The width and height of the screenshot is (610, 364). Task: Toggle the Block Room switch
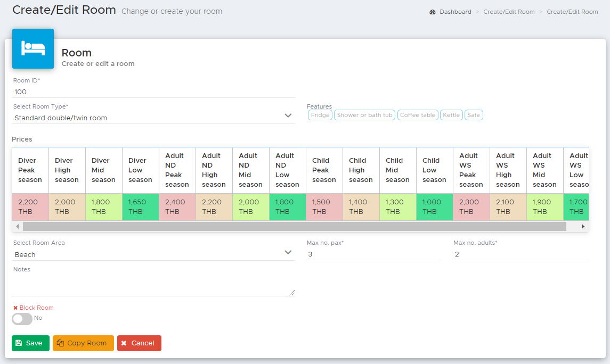22,319
